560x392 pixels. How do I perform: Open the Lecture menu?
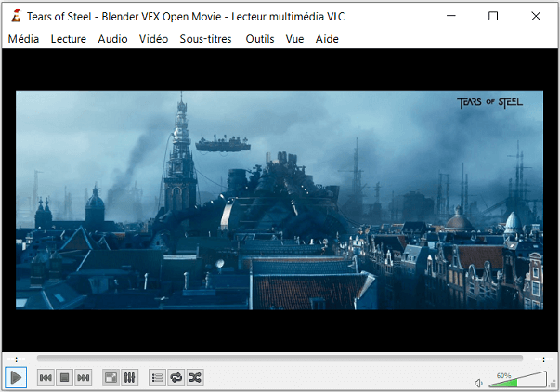(x=68, y=39)
